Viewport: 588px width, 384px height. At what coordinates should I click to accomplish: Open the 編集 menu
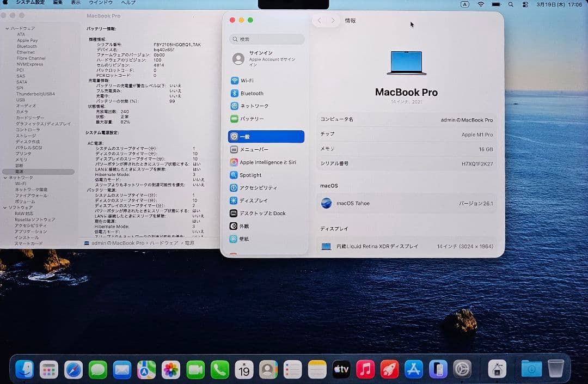tap(58, 3)
